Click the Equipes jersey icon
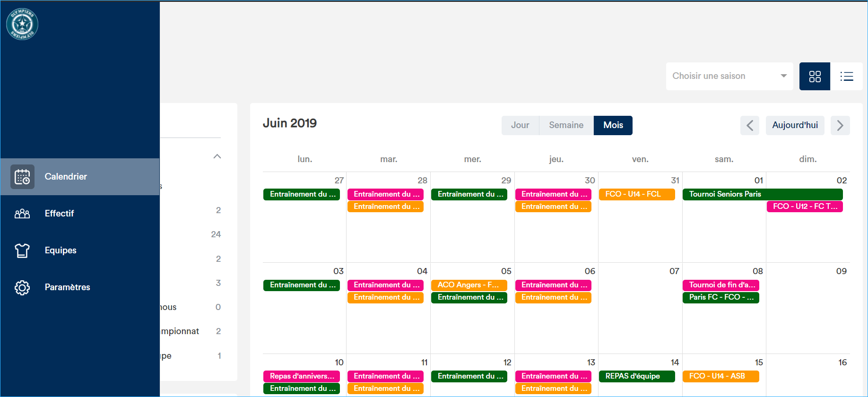Viewport: 868px width, 397px height. (x=22, y=250)
